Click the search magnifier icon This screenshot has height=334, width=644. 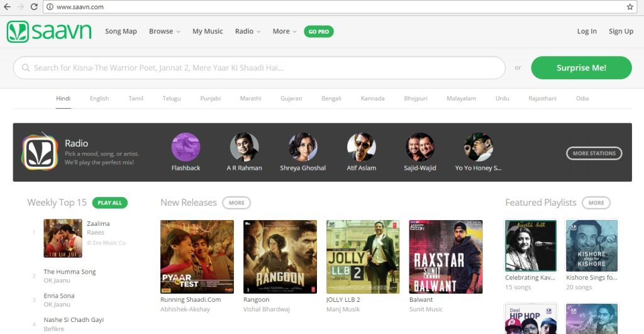25,67
